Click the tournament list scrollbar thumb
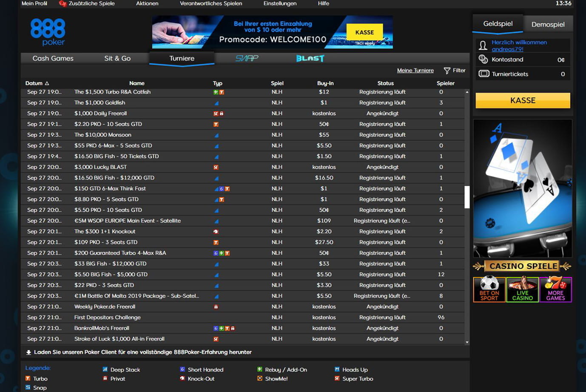The height and width of the screenshot is (392, 586). pyautogui.click(x=467, y=197)
